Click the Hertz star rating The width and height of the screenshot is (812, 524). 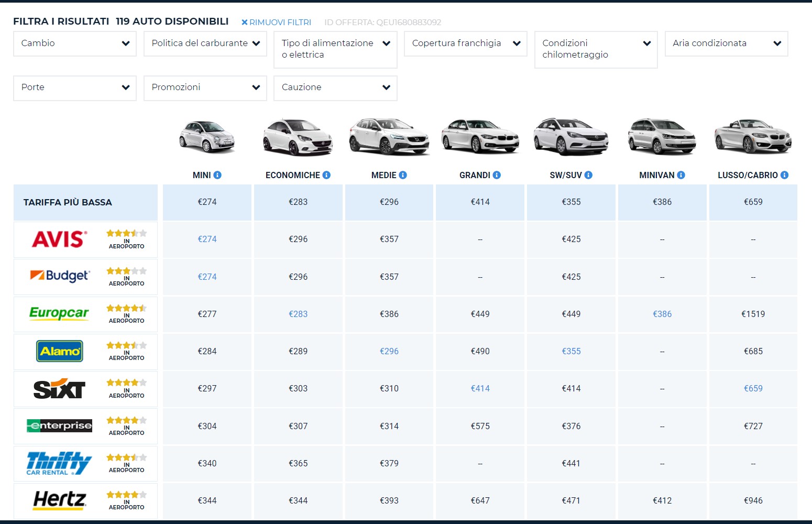point(127,495)
